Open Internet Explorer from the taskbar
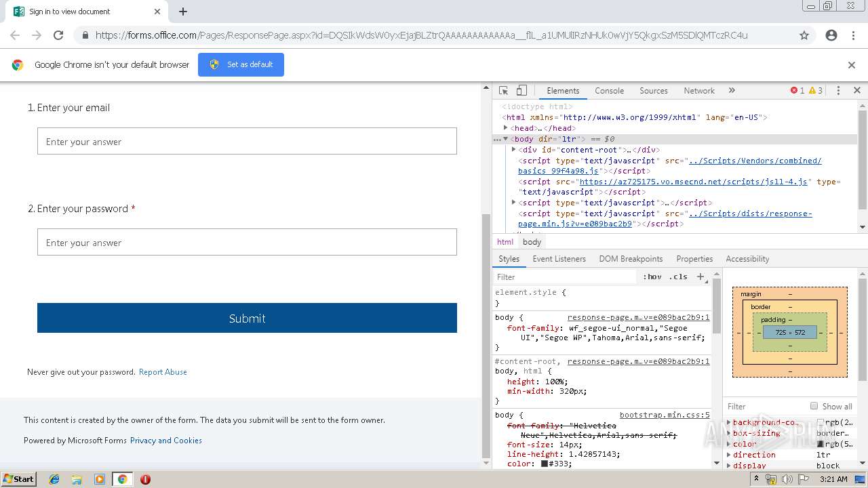The width and height of the screenshot is (868, 488). pyautogui.click(x=54, y=479)
